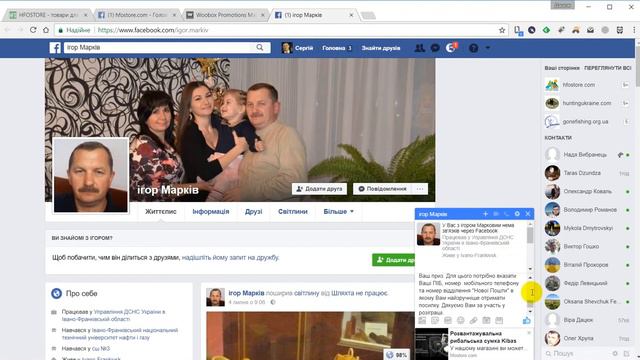Open Сергій profile link in top bar

[298, 48]
